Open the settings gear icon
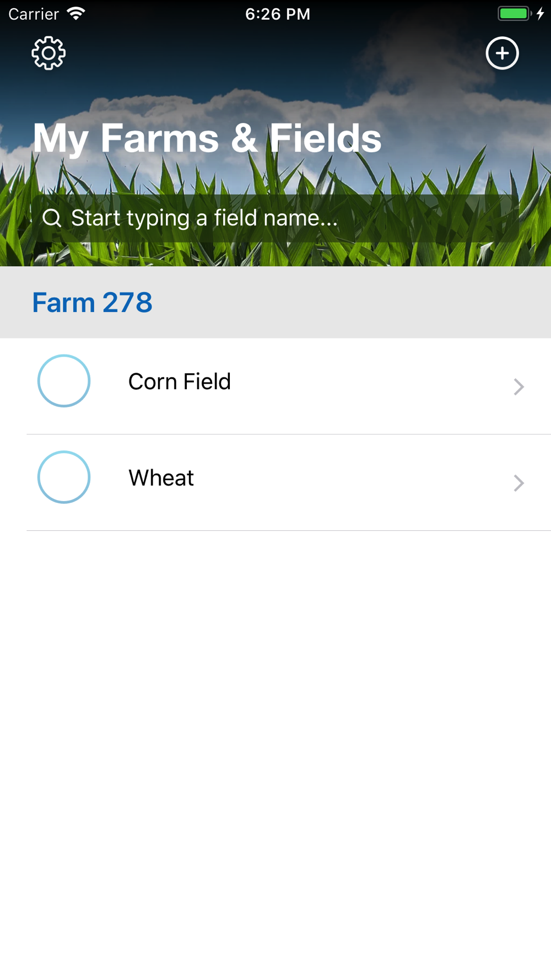Viewport: 551px width, 980px height. (x=48, y=53)
